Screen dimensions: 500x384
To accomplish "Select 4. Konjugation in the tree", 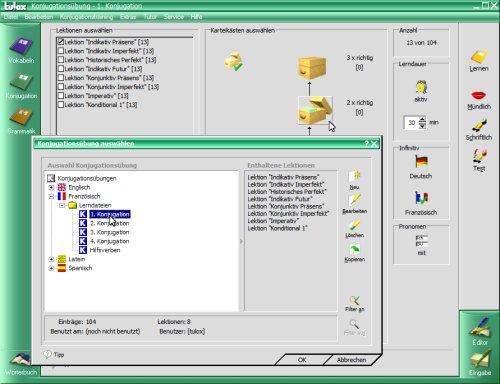I will [x=109, y=241].
